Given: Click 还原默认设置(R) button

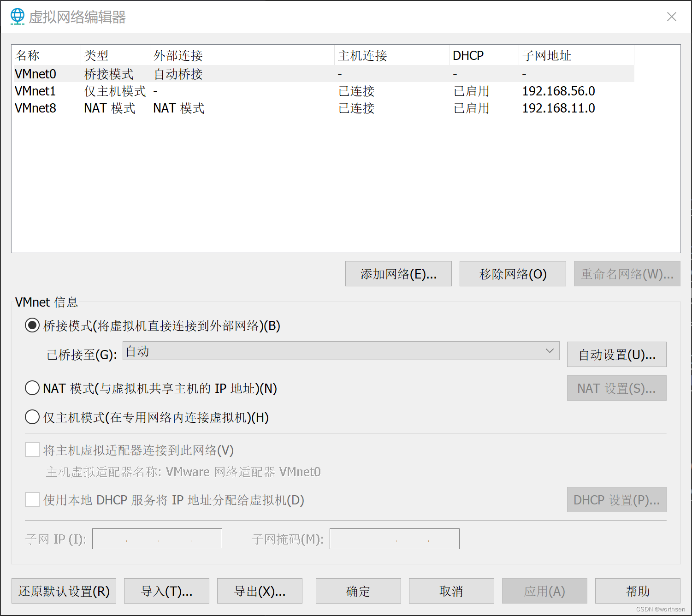Looking at the screenshot, I should point(64,591).
